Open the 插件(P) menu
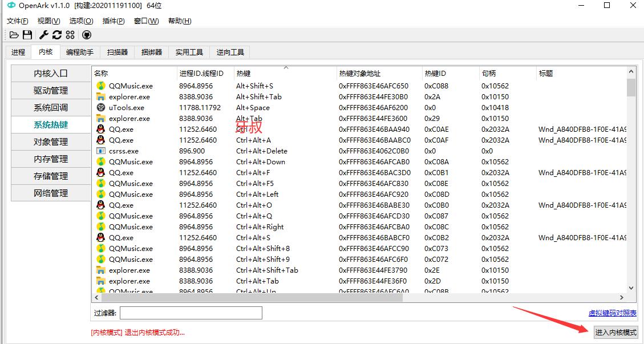Image resolution: width=644 pixels, height=344 pixels. 114,21
